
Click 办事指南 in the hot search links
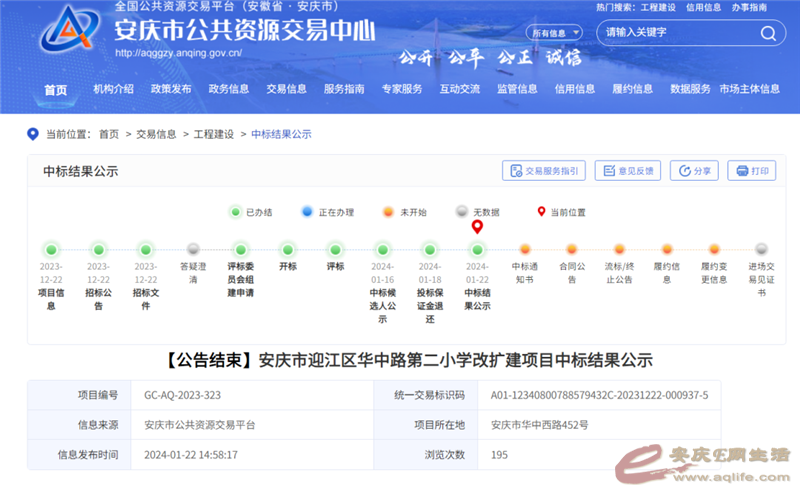tap(748, 7)
